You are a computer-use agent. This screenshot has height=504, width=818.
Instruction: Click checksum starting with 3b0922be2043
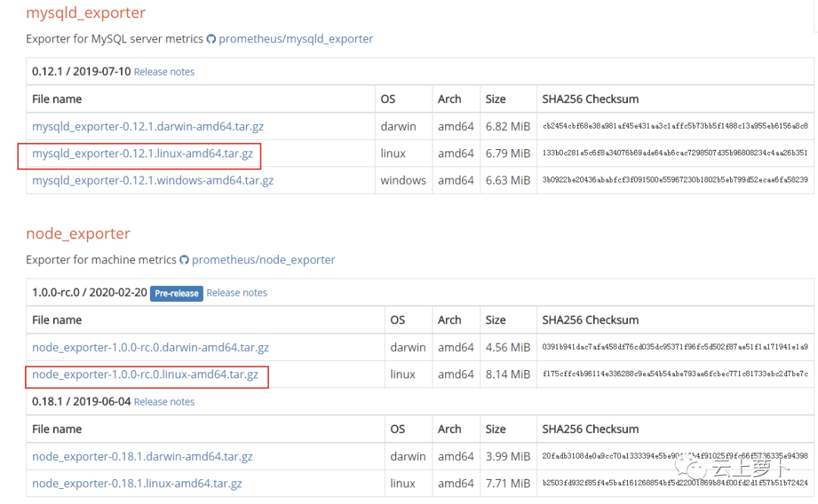click(x=675, y=180)
